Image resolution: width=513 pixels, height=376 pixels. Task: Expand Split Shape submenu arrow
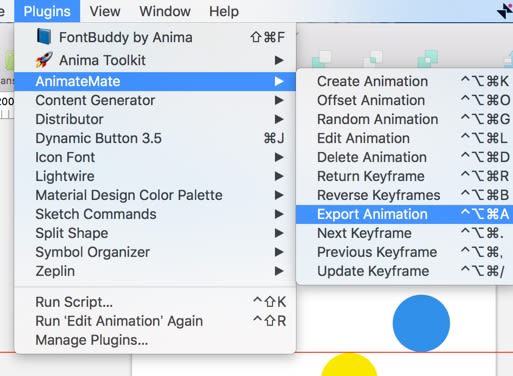click(x=279, y=233)
